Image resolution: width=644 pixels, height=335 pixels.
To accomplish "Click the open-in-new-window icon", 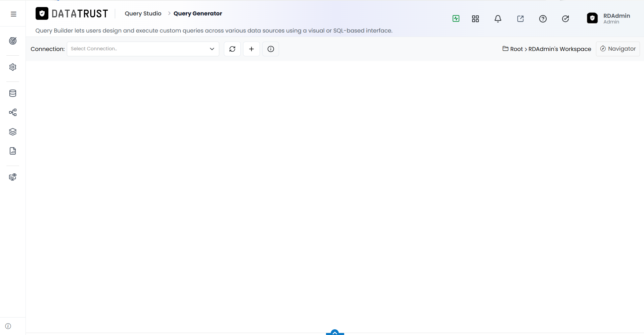I will click(x=520, y=19).
